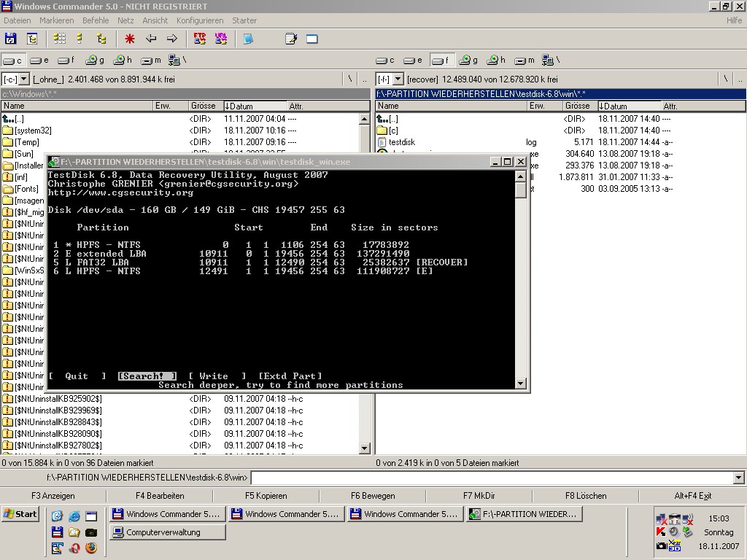
Task: Click the red asterisk invert selection icon
Action: pyautogui.click(x=130, y=39)
